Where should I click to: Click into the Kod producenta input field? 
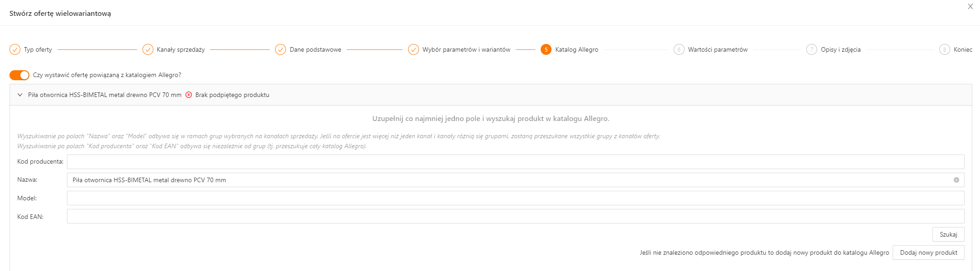515,162
